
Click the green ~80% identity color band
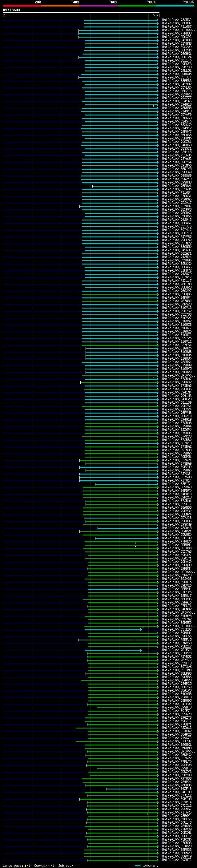pos(137,6)
